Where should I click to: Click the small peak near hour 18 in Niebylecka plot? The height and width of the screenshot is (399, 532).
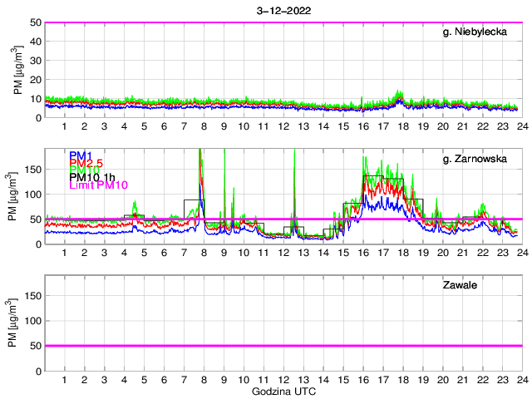(x=400, y=95)
